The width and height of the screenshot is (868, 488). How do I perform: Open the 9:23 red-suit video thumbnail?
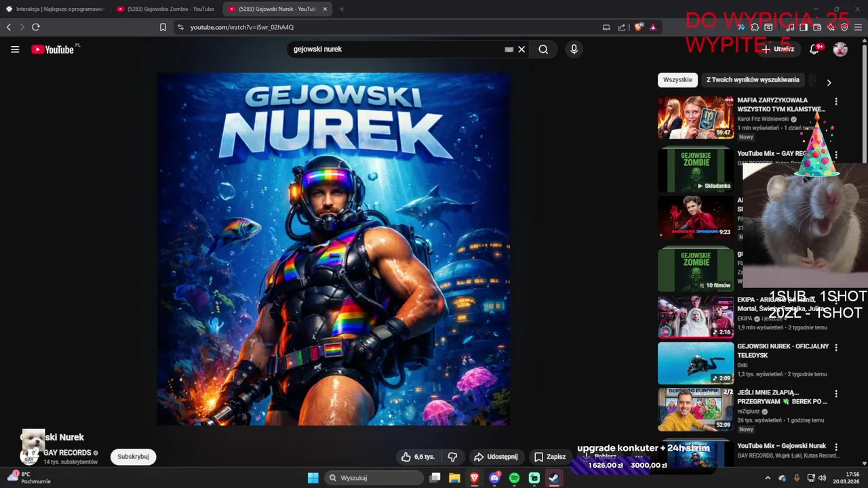[x=696, y=217]
